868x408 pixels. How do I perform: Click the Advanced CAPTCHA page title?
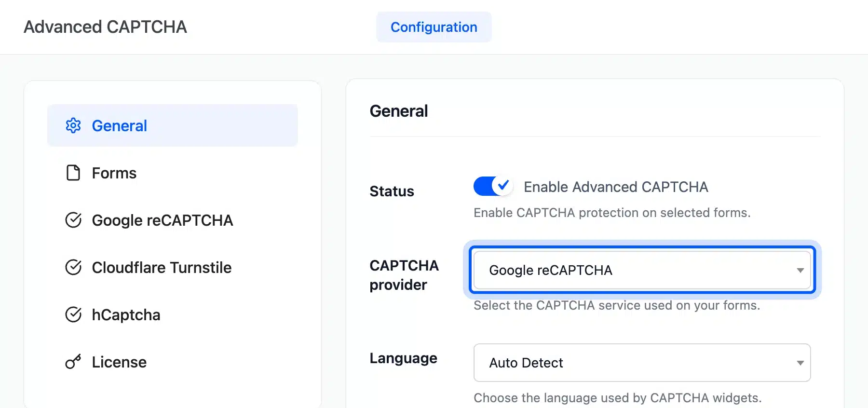(x=105, y=27)
